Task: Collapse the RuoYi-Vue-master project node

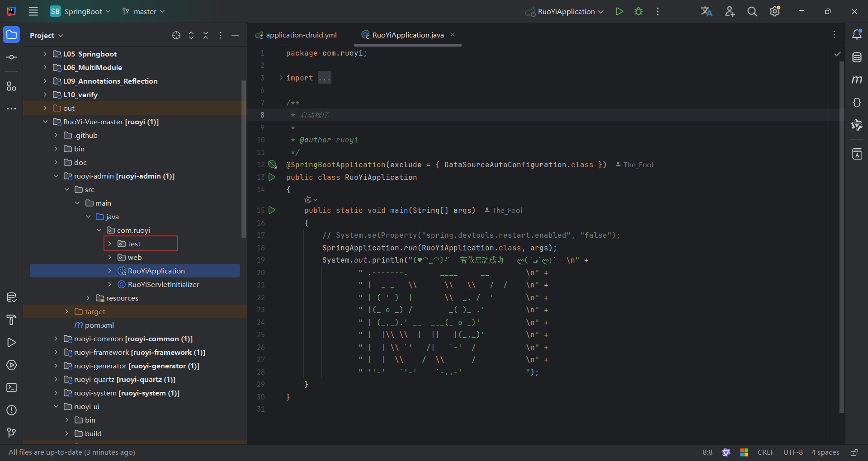Action: 45,122
